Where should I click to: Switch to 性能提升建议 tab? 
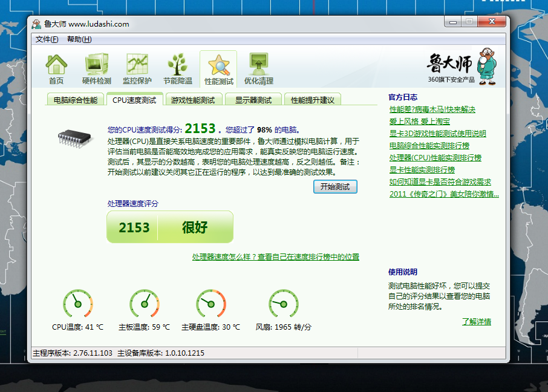(313, 100)
